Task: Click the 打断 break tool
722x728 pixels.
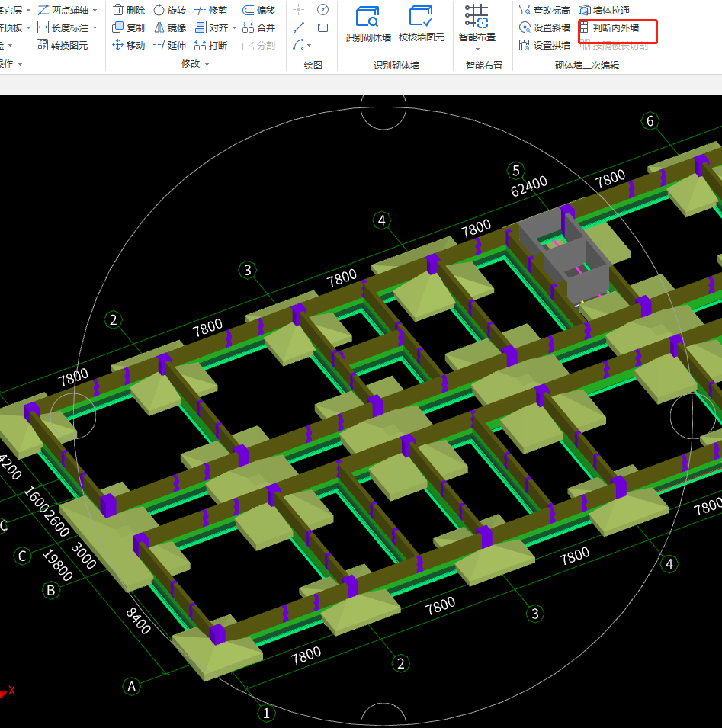Action: 210,45
